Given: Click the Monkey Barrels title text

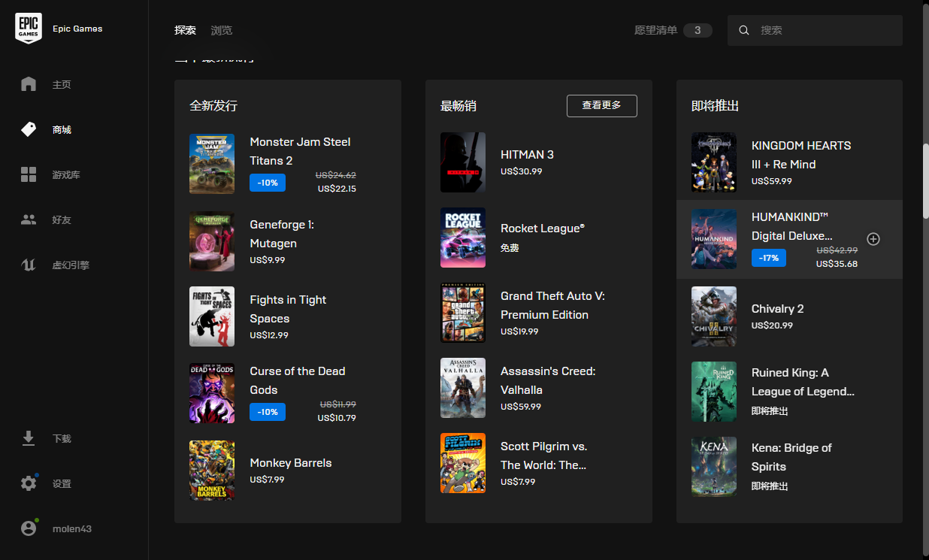Looking at the screenshot, I should (291, 463).
